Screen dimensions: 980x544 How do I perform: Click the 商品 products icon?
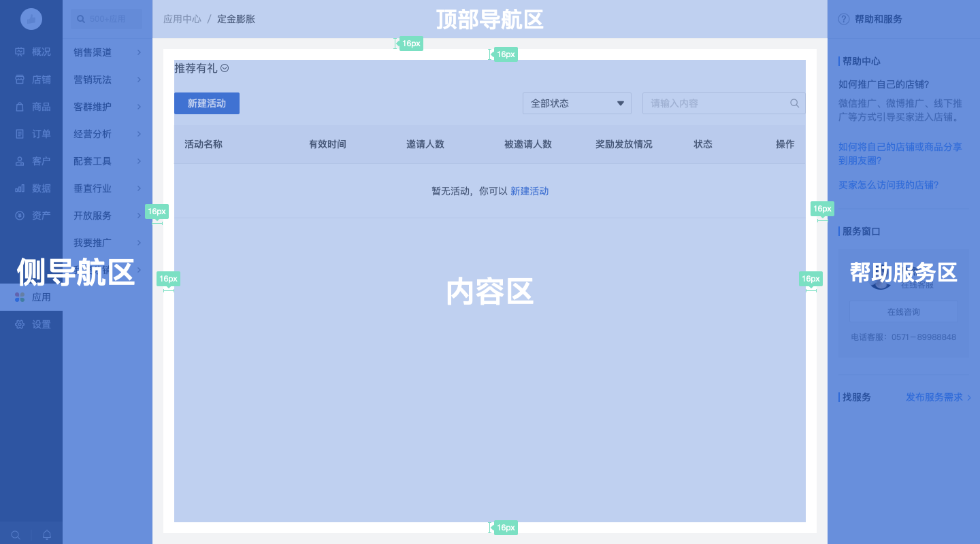click(x=21, y=106)
